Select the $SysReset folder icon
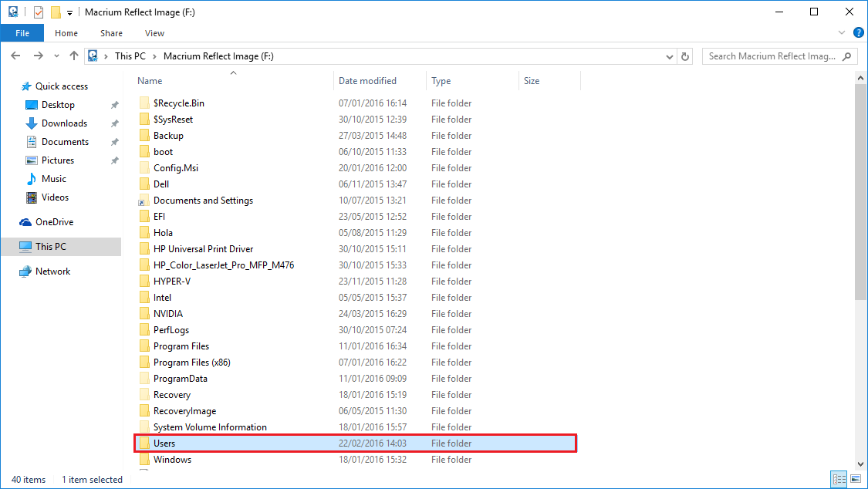 (x=144, y=119)
